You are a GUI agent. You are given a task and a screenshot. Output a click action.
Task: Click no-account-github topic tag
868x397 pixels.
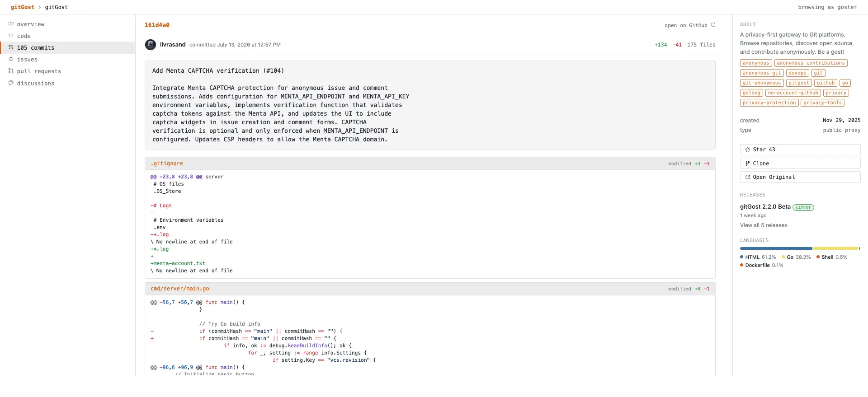point(793,93)
